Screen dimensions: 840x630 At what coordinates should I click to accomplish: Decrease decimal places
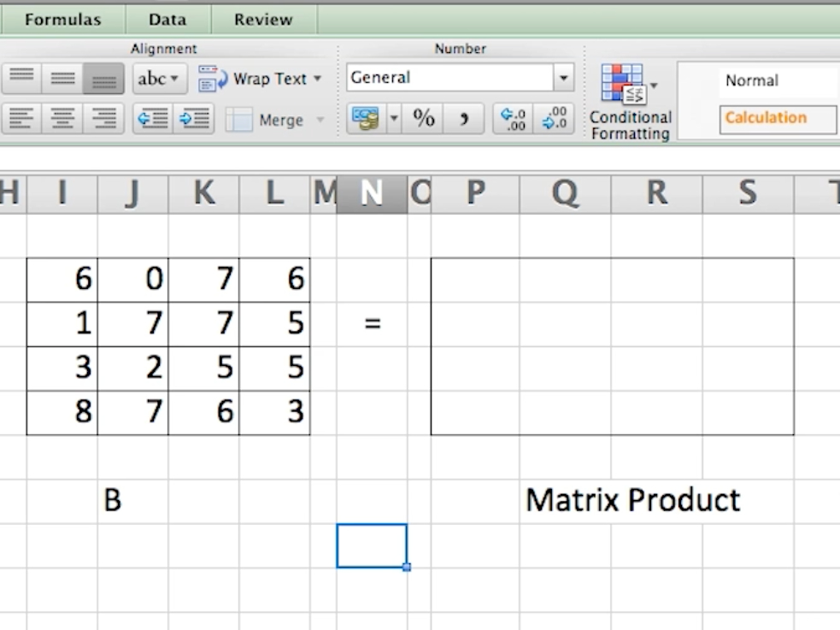coord(554,119)
